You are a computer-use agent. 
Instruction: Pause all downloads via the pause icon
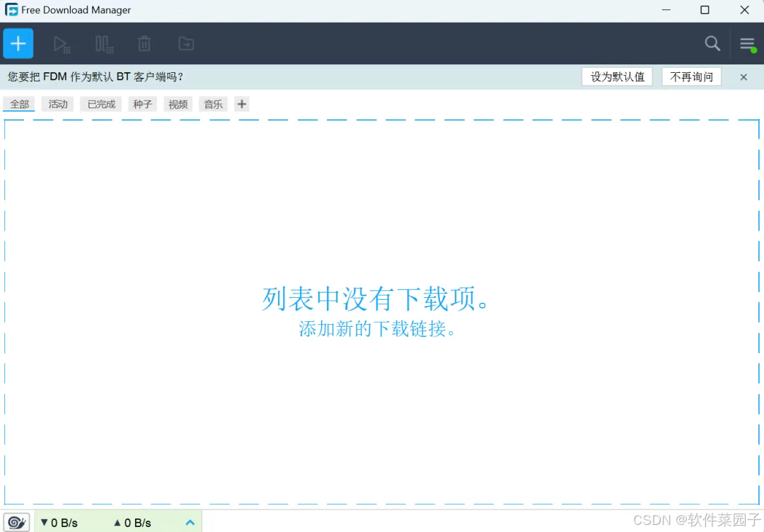tap(104, 45)
